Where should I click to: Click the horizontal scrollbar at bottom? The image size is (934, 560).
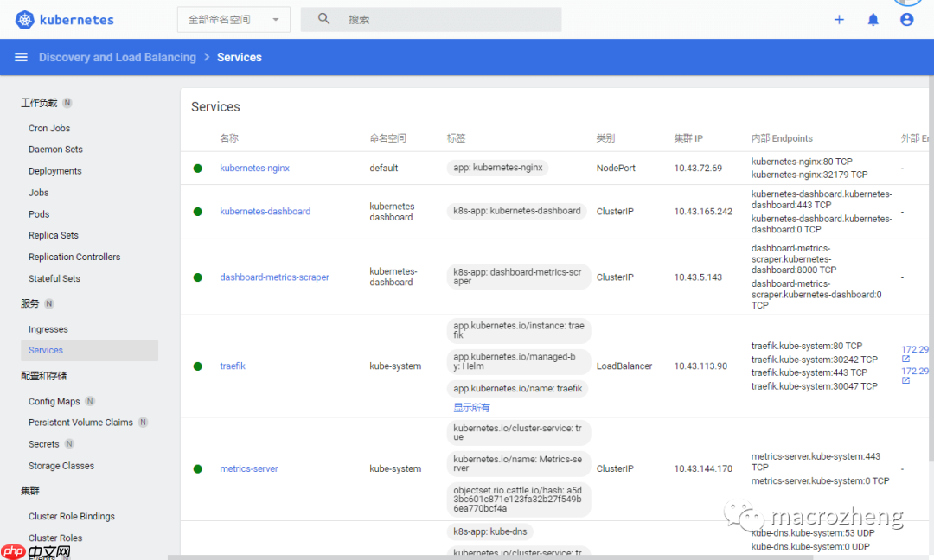[519, 557]
